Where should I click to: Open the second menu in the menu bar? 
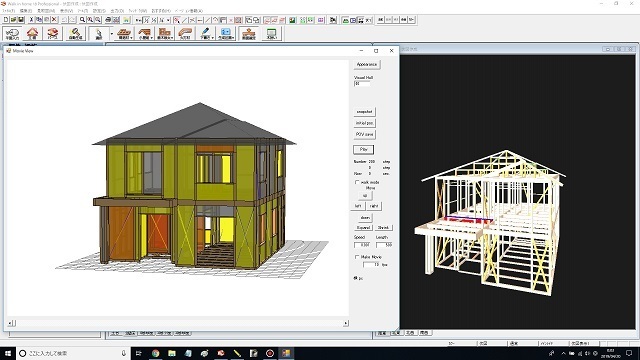(x=26, y=11)
